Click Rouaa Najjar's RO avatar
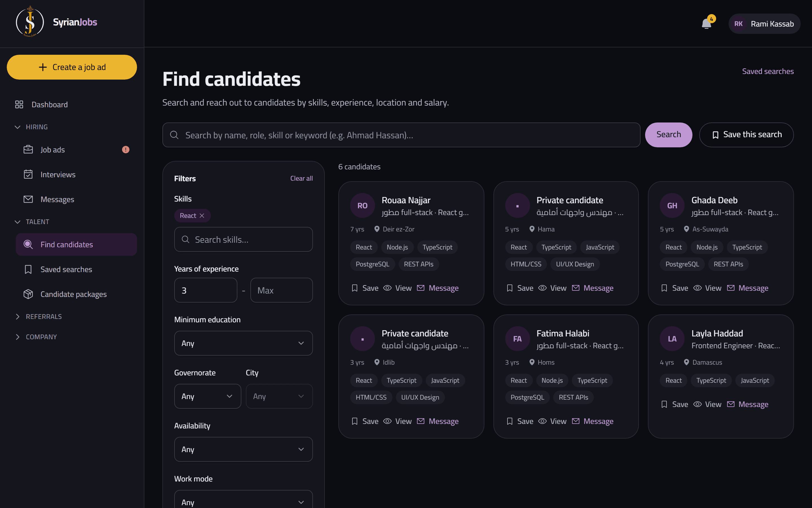This screenshot has width=812, height=508. pos(362,205)
